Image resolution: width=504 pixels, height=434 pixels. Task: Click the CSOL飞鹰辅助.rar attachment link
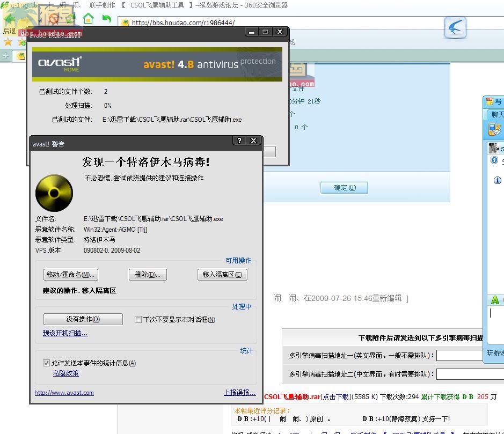[x=292, y=397]
